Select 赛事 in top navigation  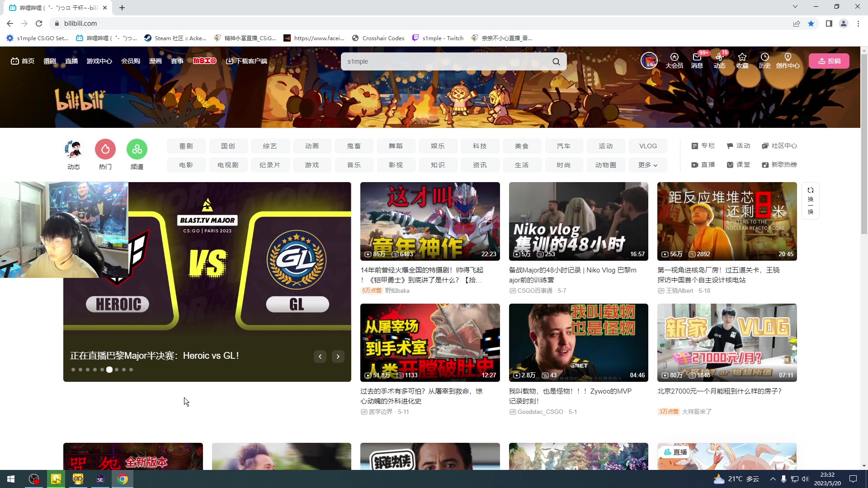pyautogui.click(x=177, y=61)
